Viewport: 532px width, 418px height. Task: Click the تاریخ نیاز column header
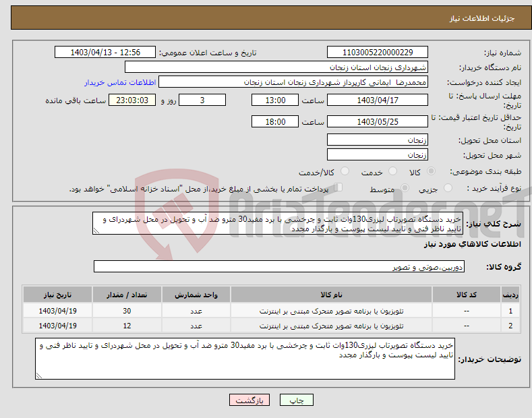pyautogui.click(x=58, y=295)
